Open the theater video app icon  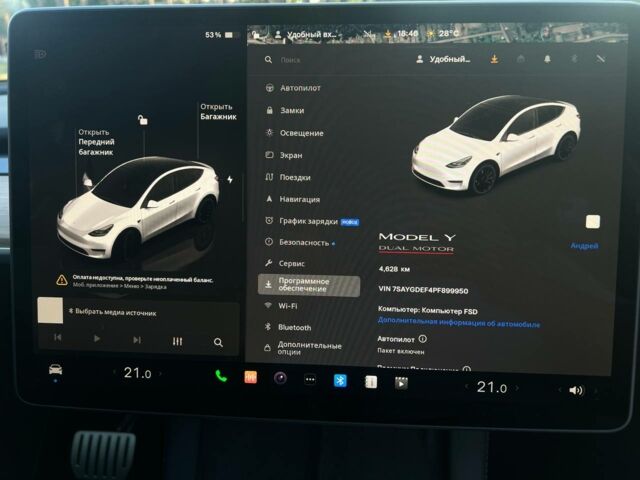coord(401,383)
